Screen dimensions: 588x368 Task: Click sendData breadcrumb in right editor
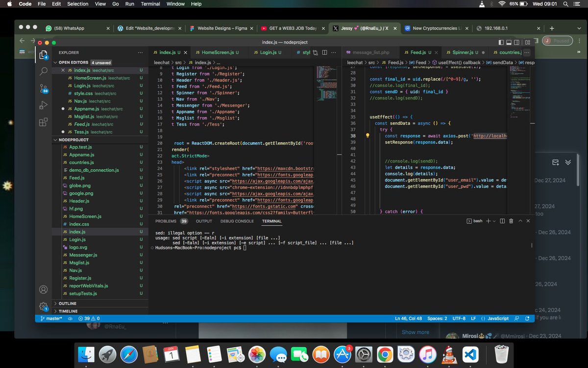tap(499, 62)
